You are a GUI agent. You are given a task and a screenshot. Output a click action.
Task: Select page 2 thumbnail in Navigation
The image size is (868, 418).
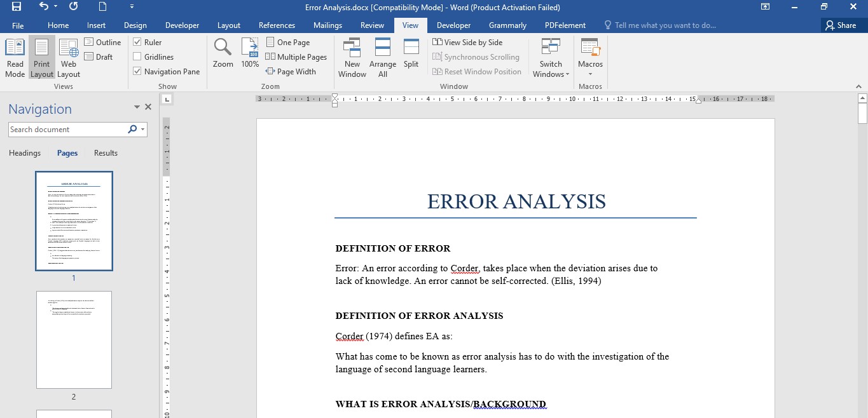(x=74, y=340)
